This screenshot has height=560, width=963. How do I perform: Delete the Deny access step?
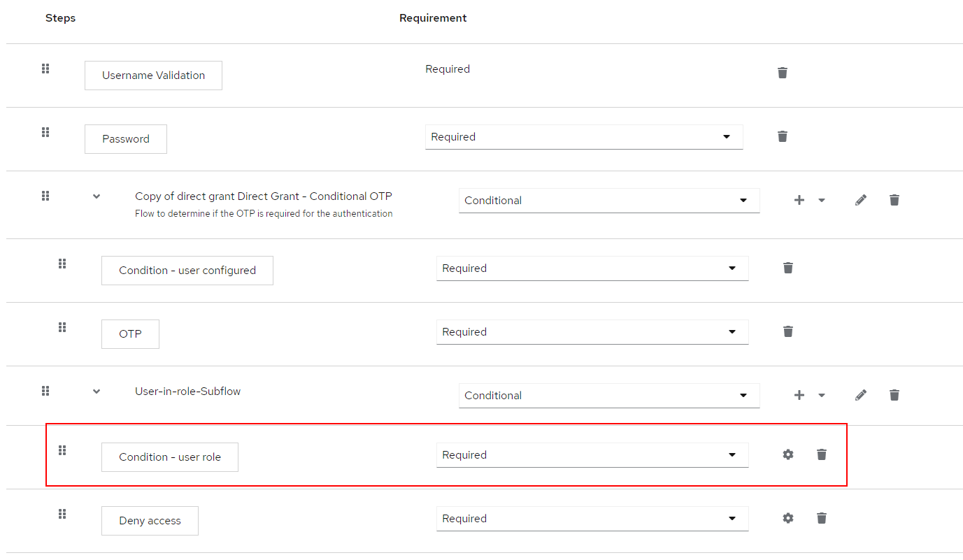(x=821, y=517)
